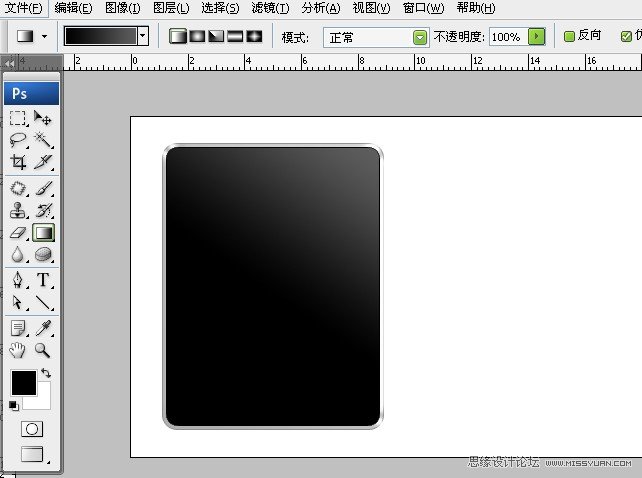Viewport: 642px width, 478px height.
Task: Select the Blur tool
Action: pos(18,254)
